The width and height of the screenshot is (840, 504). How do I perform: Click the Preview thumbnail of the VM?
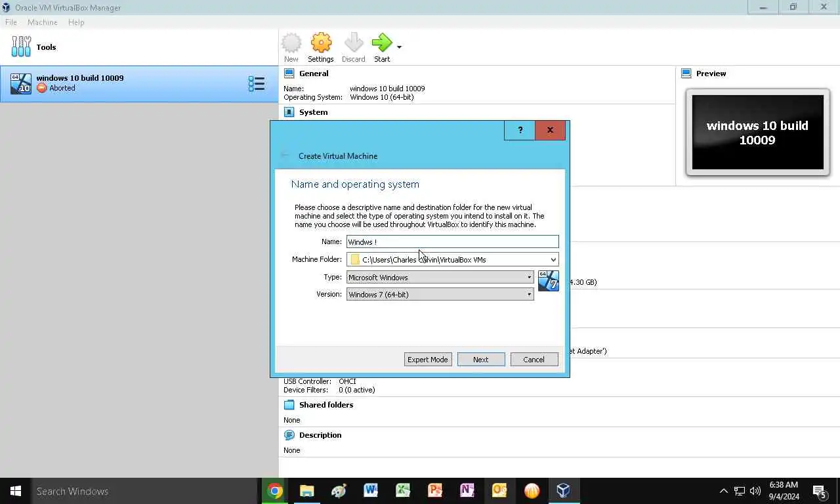coord(757,133)
